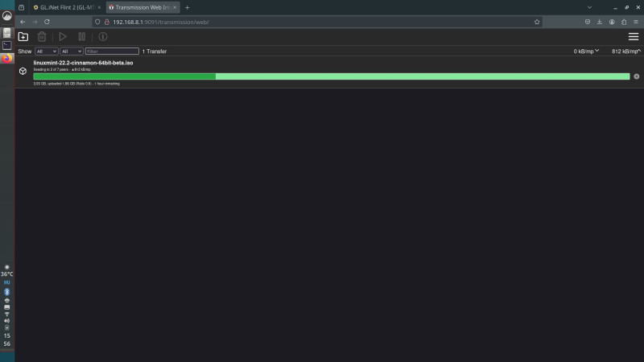Open the printer tray icon
This screenshot has height=362, width=644.
pyautogui.click(x=7, y=300)
